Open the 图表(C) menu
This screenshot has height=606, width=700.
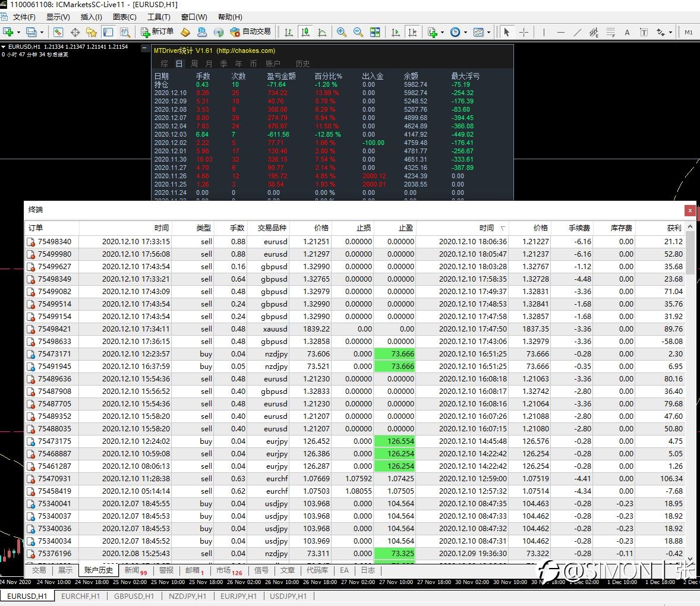click(x=125, y=17)
